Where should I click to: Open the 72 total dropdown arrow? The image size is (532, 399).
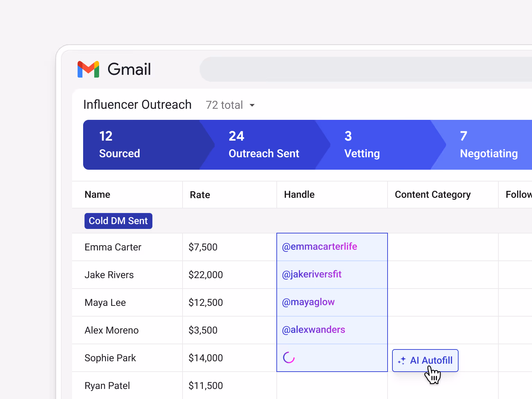252,105
